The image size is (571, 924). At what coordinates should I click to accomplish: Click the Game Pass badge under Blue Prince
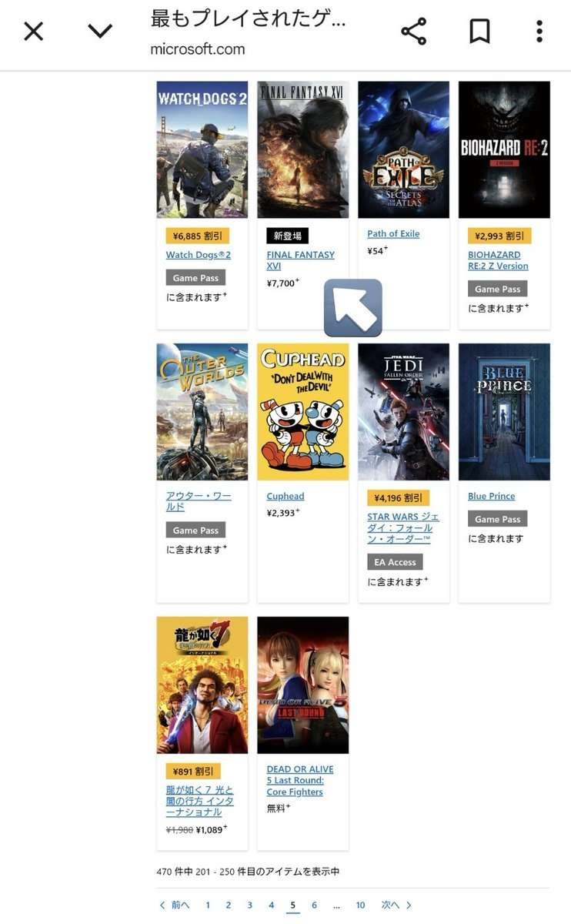pyautogui.click(x=498, y=519)
